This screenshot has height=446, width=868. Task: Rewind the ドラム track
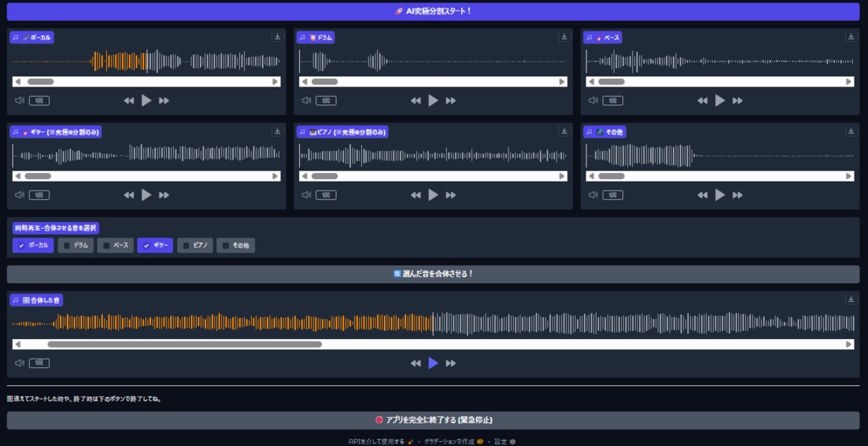[415, 101]
